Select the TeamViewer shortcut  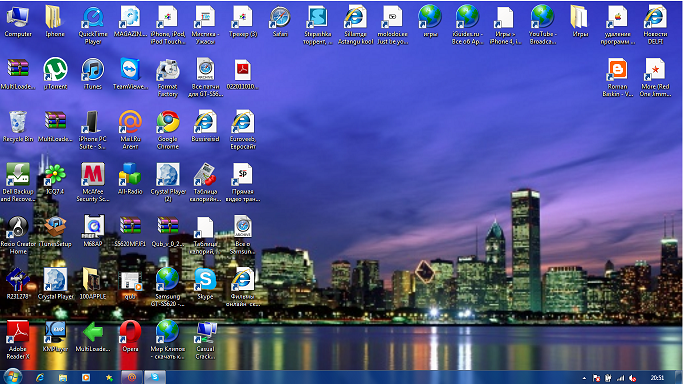coord(130,74)
